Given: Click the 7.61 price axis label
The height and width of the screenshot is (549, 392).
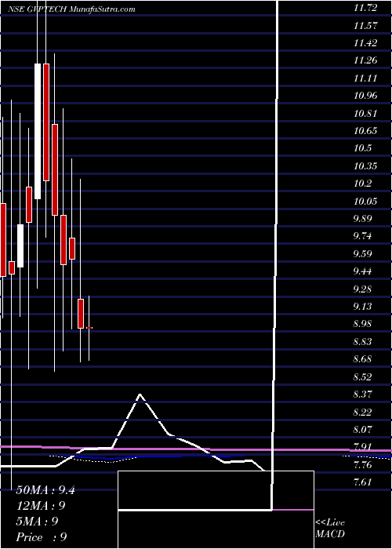Looking at the screenshot, I should [362, 482].
